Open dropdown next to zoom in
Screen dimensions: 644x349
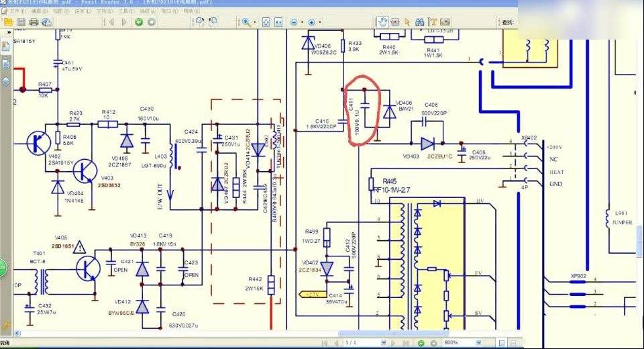pos(320,23)
